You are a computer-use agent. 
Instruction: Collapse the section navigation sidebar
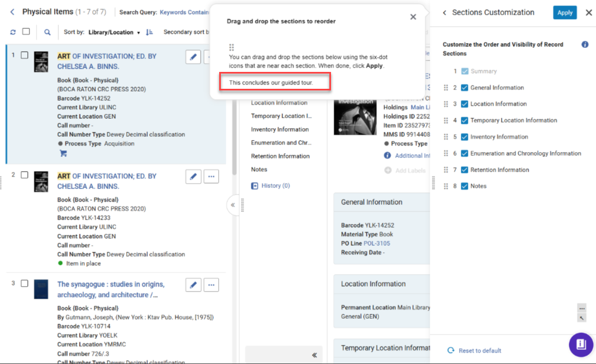coord(314,355)
